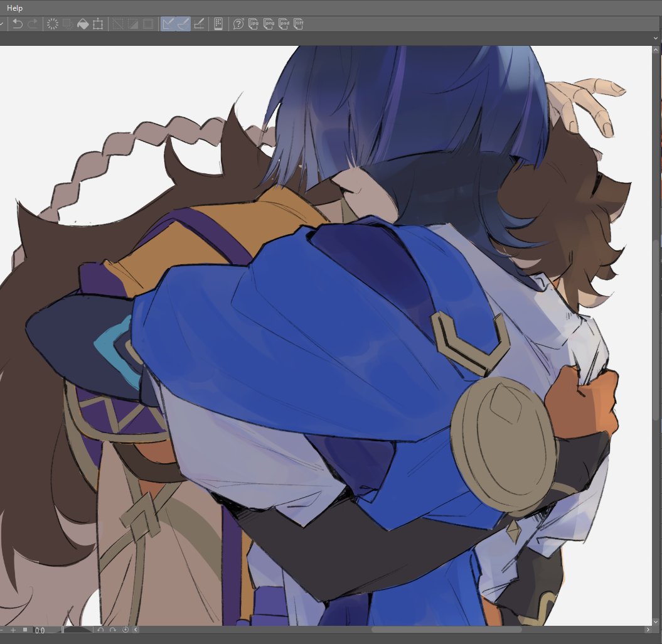662x644 pixels.
Task: Expand the command bar overflow chevron
Action: [x=656, y=38]
